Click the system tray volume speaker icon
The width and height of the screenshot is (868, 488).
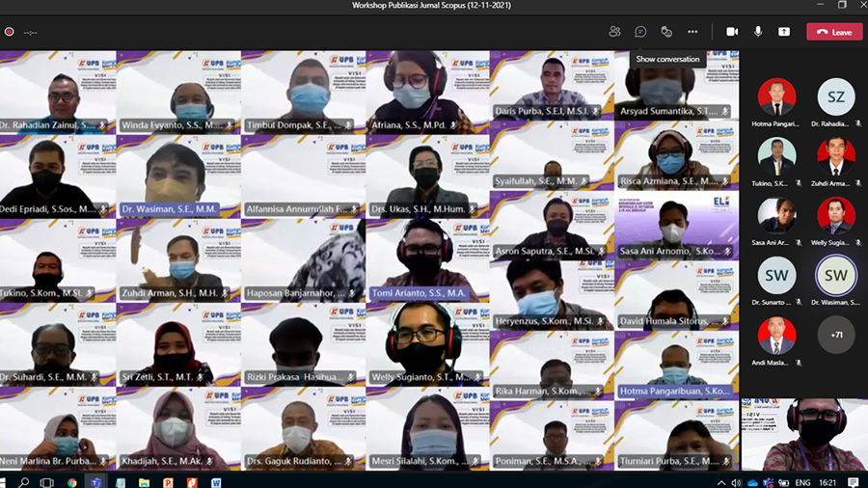point(735,482)
